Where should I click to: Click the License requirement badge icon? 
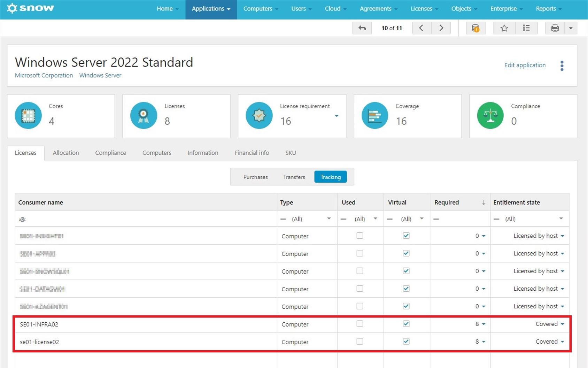click(259, 115)
